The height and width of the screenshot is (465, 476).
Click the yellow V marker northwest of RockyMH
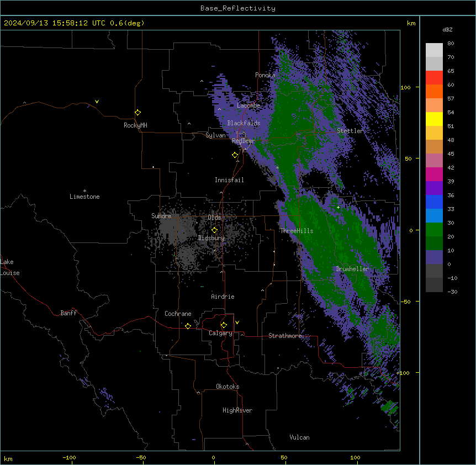[97, 102]
